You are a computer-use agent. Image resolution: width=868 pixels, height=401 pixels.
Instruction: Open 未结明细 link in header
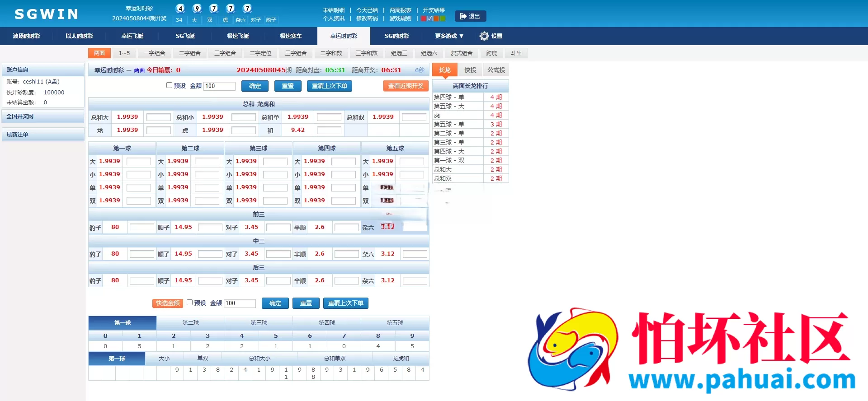tap(334, 10)
